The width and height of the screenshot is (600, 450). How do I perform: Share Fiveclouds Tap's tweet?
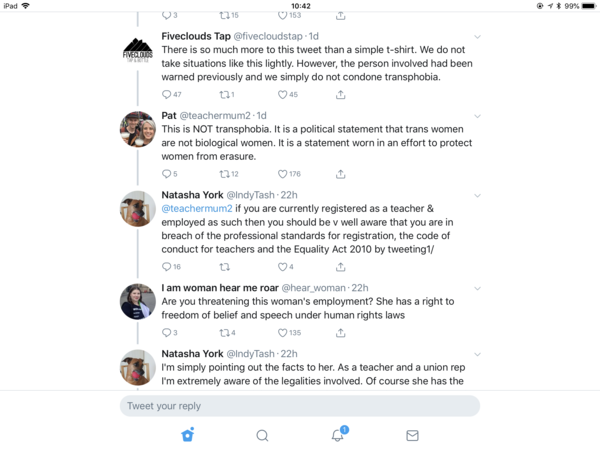coord(340,95)
